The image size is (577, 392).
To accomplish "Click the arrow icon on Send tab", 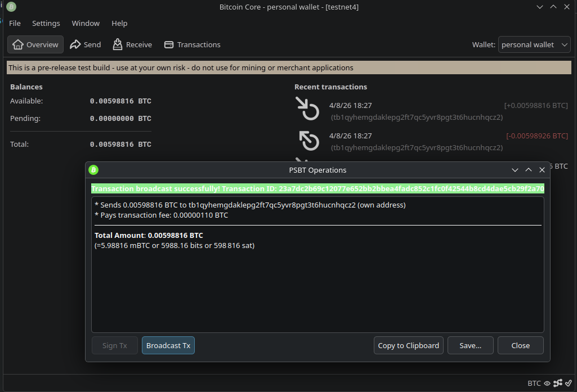I will (75, 44).
